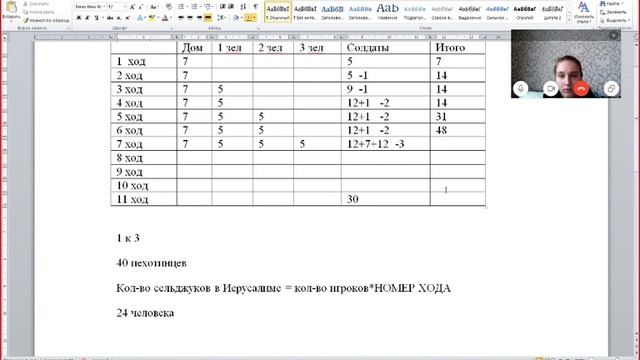Toggle Superscript formatting
The width and height of the screenshot is (640, 360).
coord(128,18)
